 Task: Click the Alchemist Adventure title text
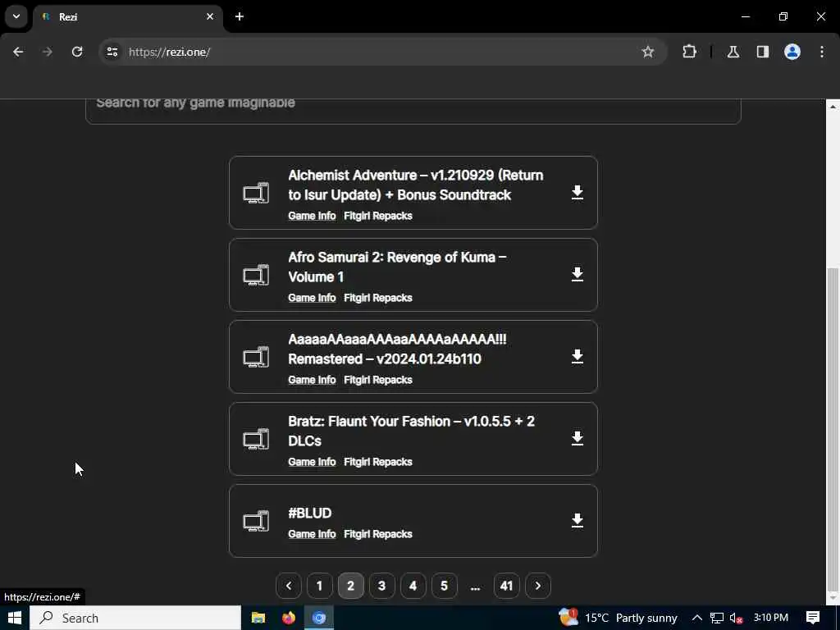pos(416,185)
